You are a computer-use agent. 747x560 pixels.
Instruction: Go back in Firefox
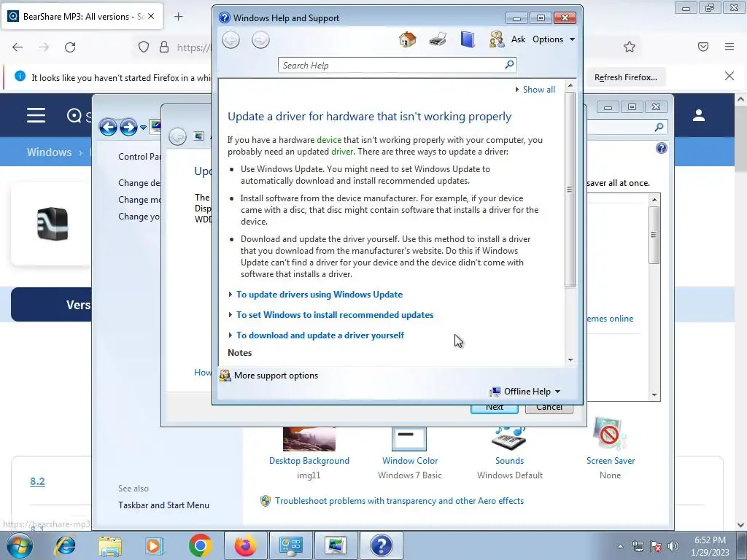[x=18, y=47]
